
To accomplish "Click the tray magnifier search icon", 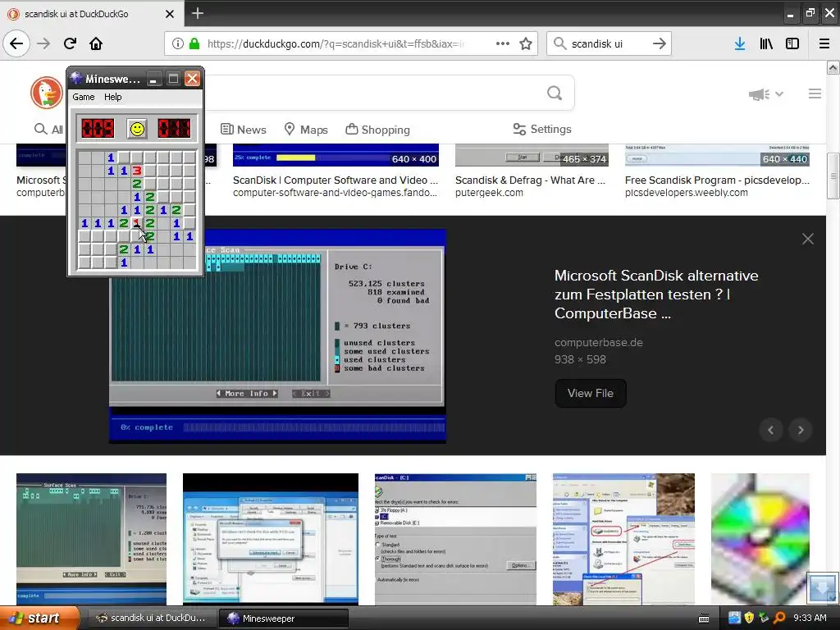I will (779, 618).
